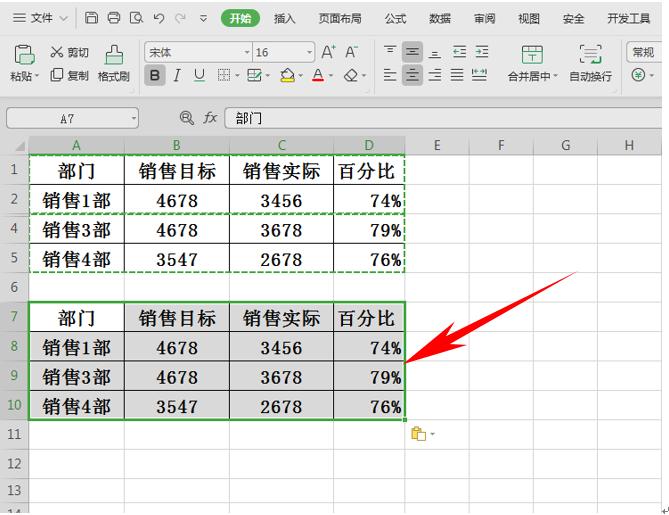669x515 pixels.
Task: Switch to the 公式 tab
Action: 396,18
